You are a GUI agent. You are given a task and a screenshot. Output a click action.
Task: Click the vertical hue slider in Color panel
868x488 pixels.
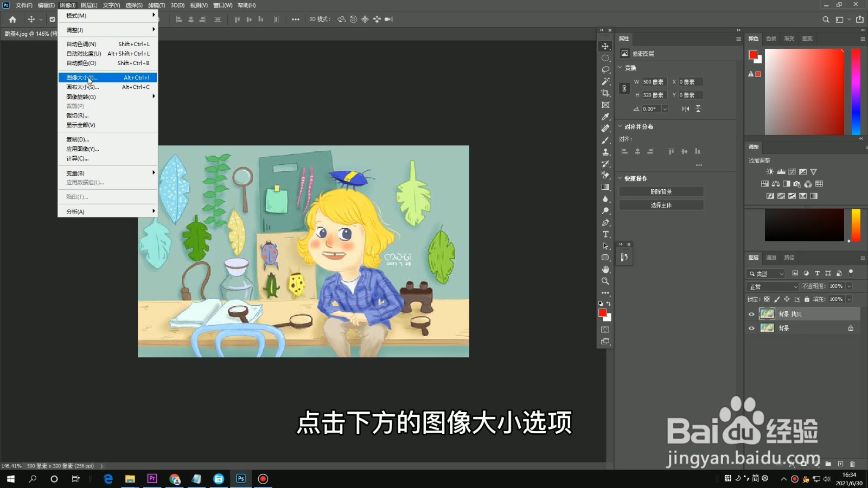856,92
